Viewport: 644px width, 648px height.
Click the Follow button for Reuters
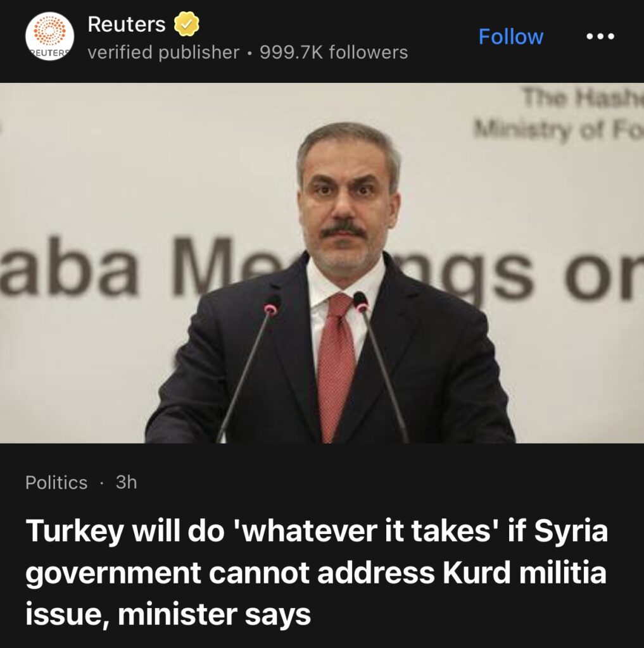(x=511, y=36)
